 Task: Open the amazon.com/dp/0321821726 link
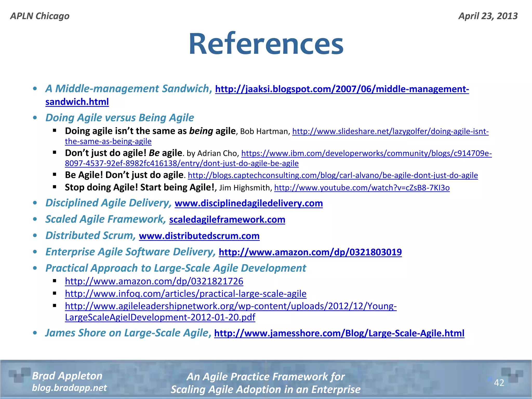tap(154, 281)
